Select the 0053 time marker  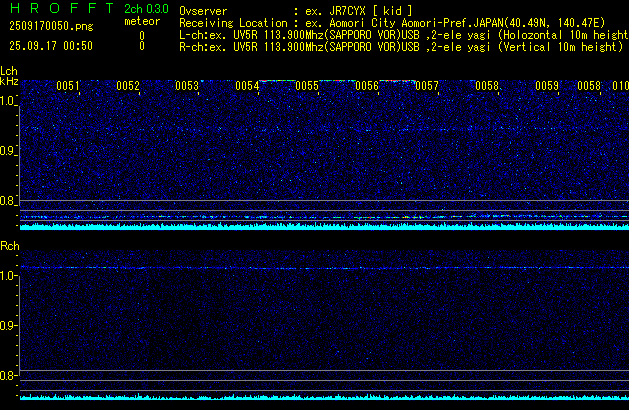point(187,86)
